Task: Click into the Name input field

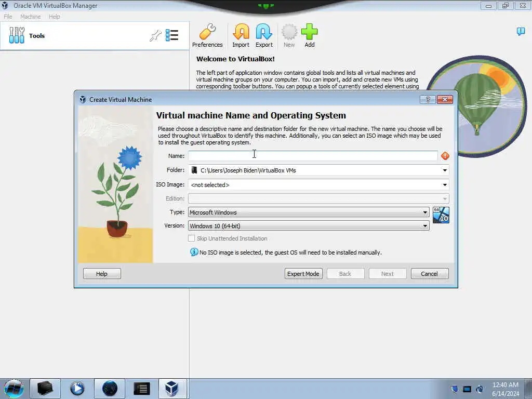Action: [x=313, y=156]
